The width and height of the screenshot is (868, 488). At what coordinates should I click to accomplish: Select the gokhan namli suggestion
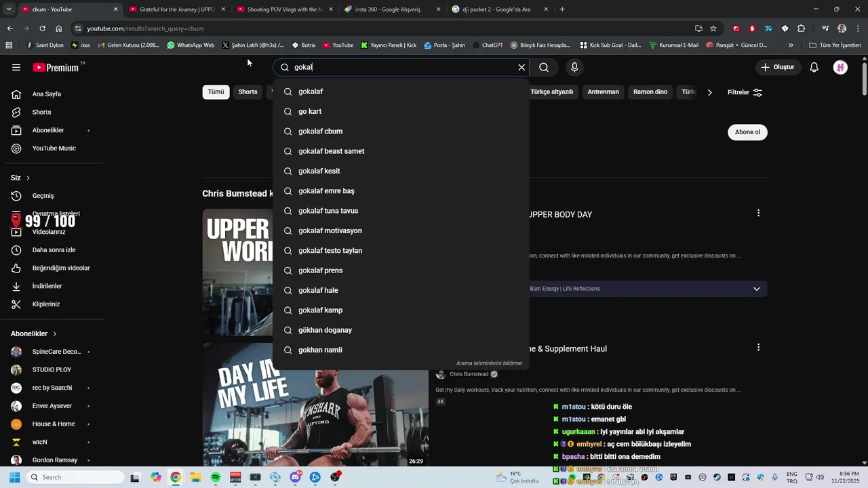[401, 350]
